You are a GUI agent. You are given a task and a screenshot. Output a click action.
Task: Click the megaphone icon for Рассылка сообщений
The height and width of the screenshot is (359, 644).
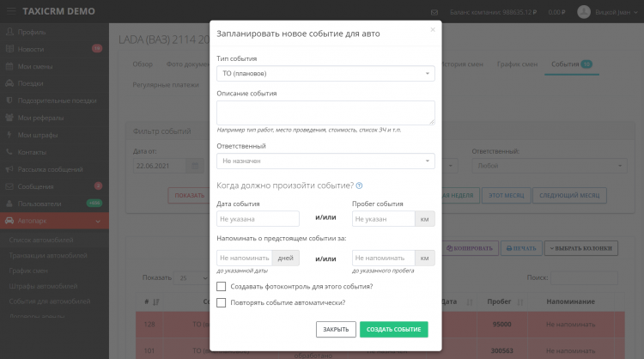[9, 169]
